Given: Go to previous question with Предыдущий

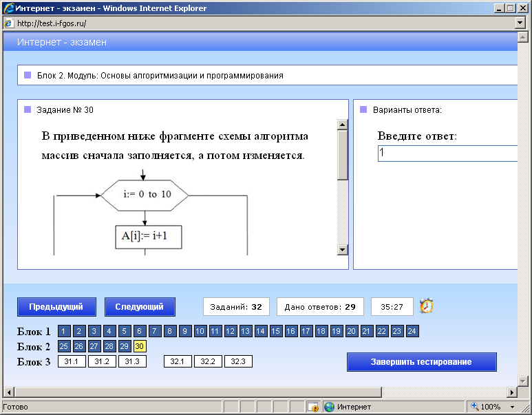Looking at the screenshot, I should [56, 307].
